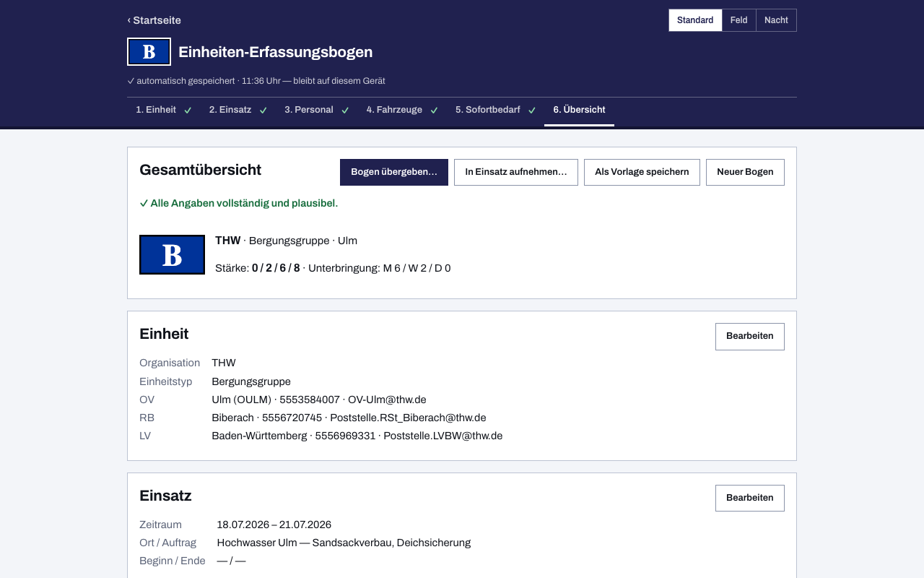Image resolution: width=924 pixels, height=578 pixels.
Task: Click the Bogen übergeben… button
Action: pos(394,172)
